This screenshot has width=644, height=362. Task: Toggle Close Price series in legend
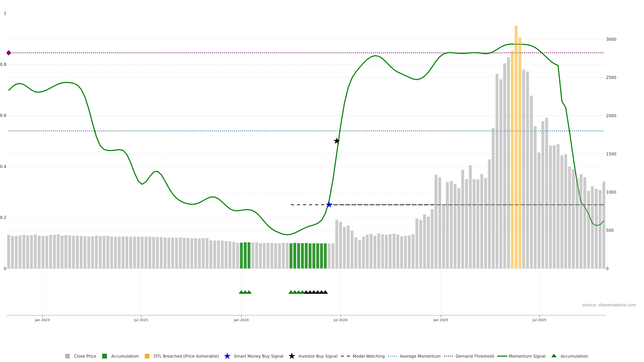tap(85, 356)
